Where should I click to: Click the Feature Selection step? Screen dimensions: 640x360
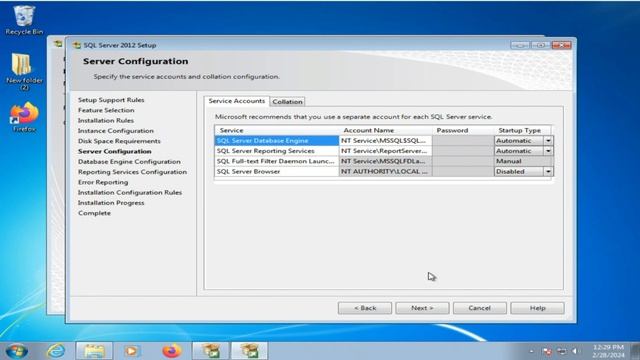click(x=106, y=110)
